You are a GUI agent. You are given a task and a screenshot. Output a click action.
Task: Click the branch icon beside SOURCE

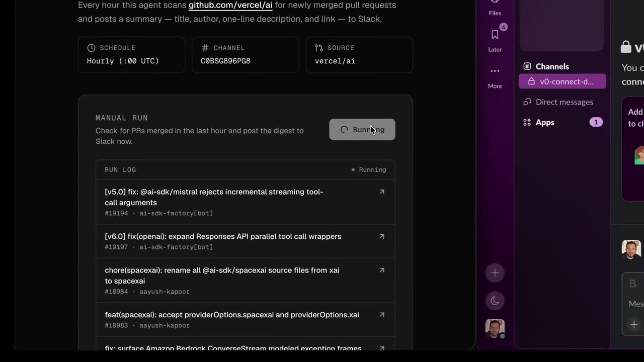coord(319,48)
